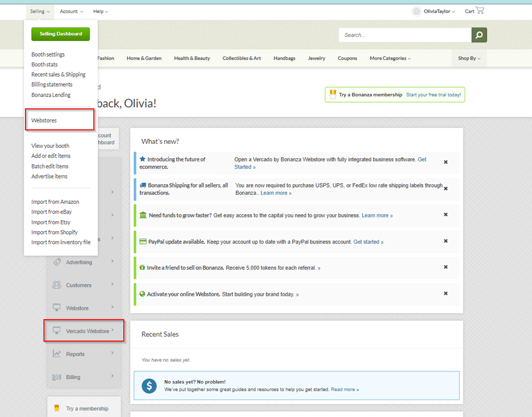Click the card icon beside PayPal update
532x417 pixels.
click(143, 241)
